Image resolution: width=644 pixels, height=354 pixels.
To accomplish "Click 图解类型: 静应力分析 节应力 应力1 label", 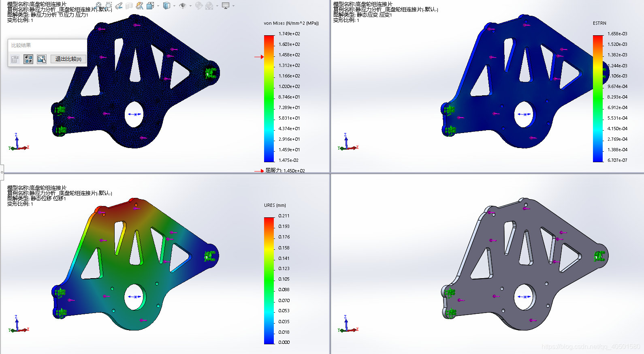I will click(48, 15).
